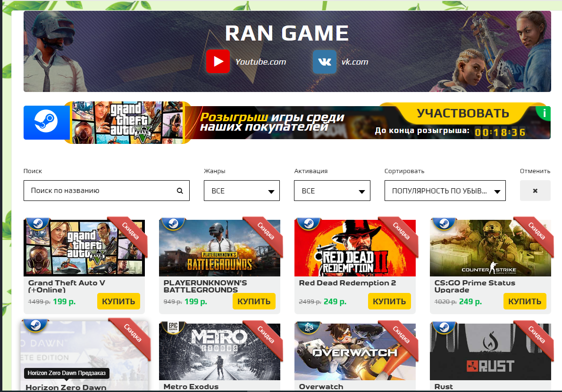
Task: Click the Поиск по названию search field
Action: (x=107, y=191)
